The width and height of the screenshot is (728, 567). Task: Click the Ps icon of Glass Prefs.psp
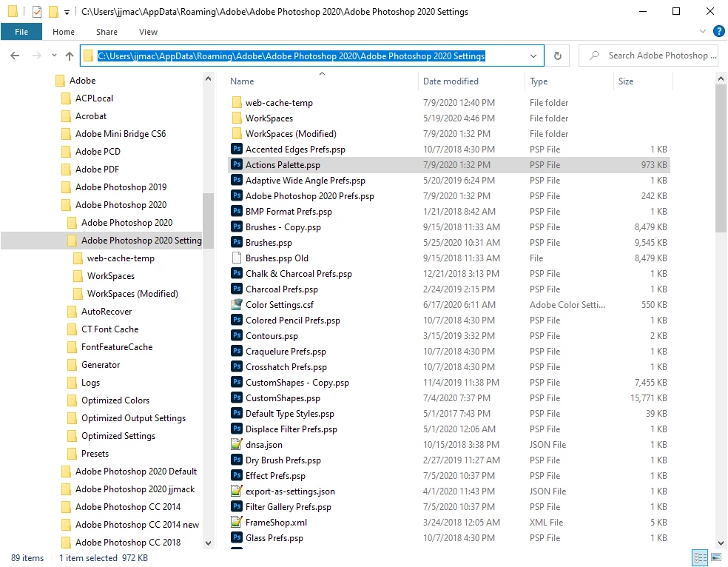(237, 537)
